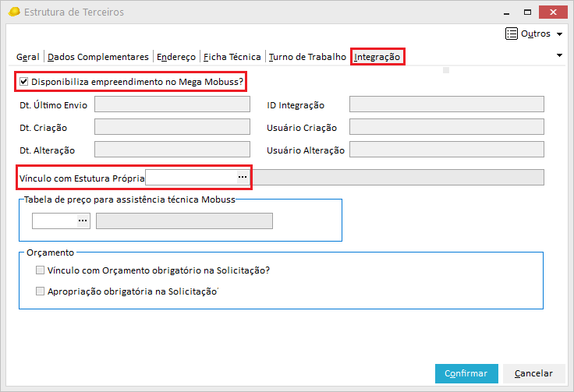Select the Integração tab
Viewport: 574px width, 392px height.
coord(377,57)
